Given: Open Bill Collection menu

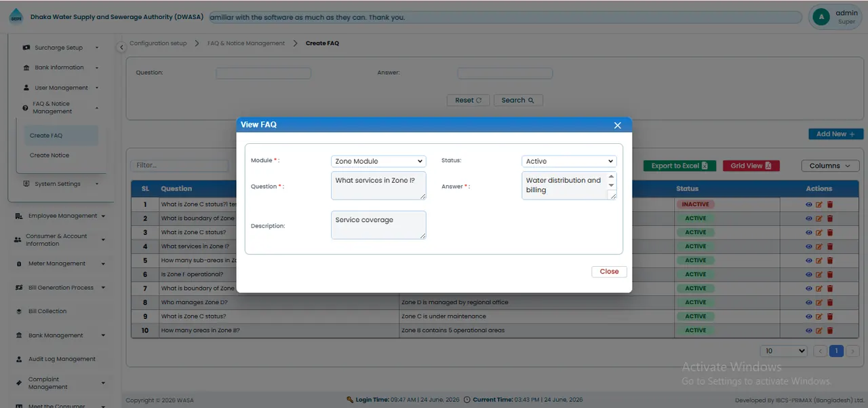Looking at the screenshot, I should [47, 312].
